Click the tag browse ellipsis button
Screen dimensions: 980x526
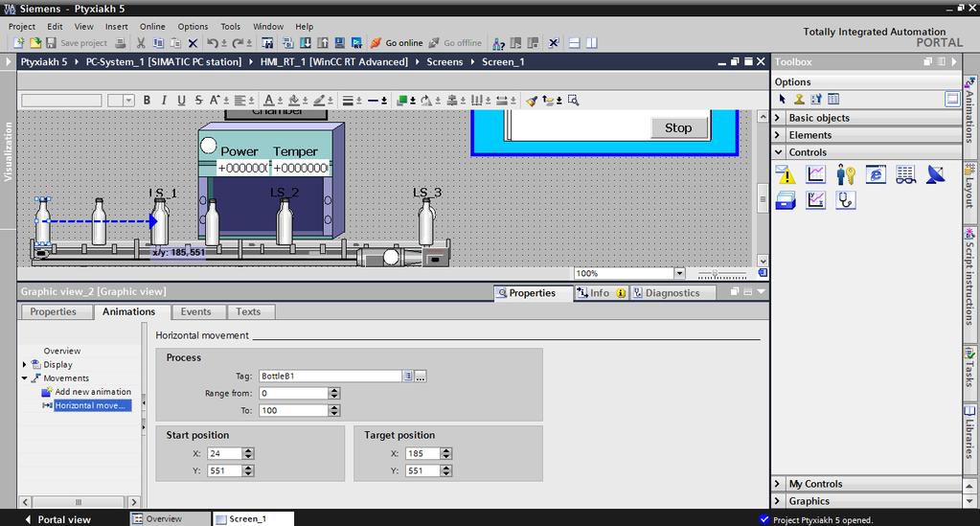[x=421, y=376]
